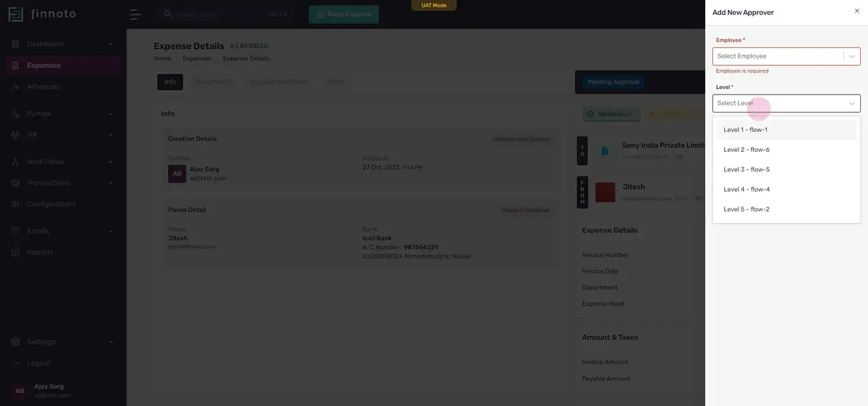This screenshot has width=868, height=406.
Task: Click the Parties sidebar icon
Action: pyautogui.click(x=16, y=114)
